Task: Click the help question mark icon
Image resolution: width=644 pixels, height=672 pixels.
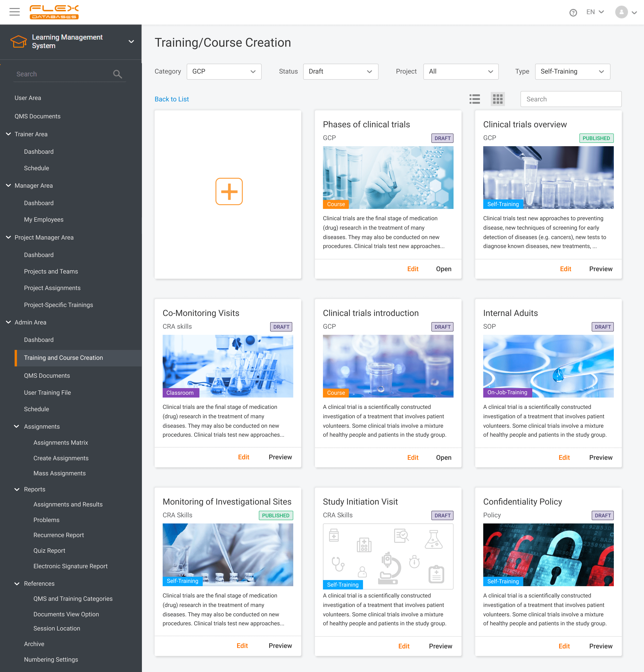Action: (573, 13)
